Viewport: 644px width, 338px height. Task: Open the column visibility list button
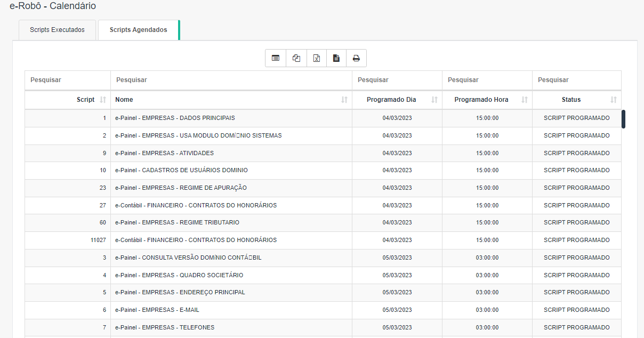[x=276, y=58]
